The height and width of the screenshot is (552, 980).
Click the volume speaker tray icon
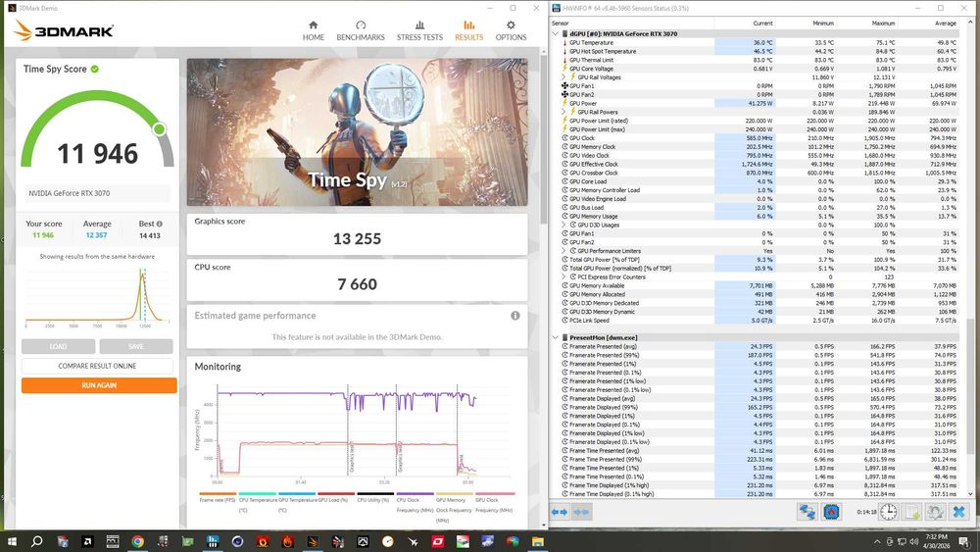pyautogui.click(x=913, y=541)
